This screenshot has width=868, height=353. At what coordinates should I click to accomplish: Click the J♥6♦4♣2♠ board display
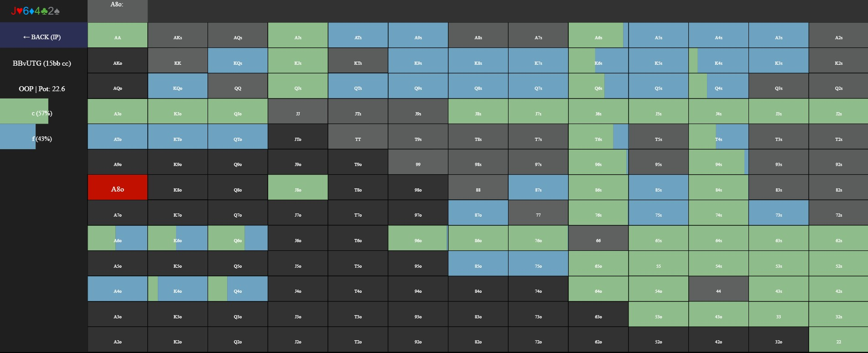(36, 11)
